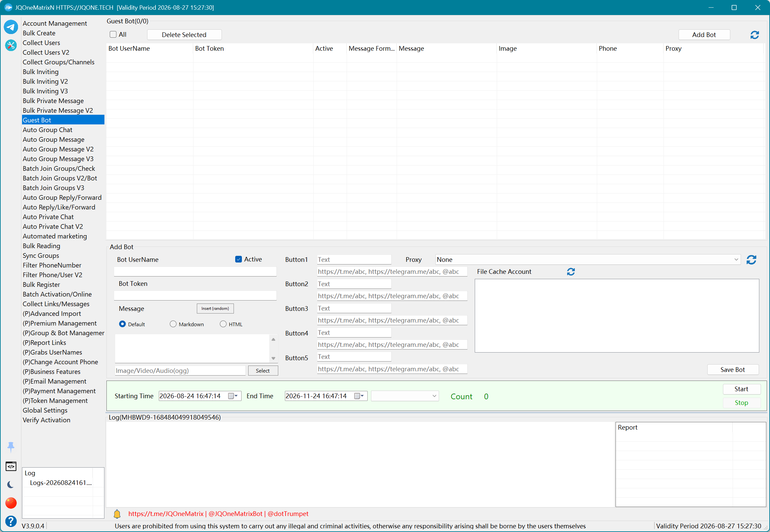
Task: Click the Button5 URL field
Action: click(x=392, y=369)
